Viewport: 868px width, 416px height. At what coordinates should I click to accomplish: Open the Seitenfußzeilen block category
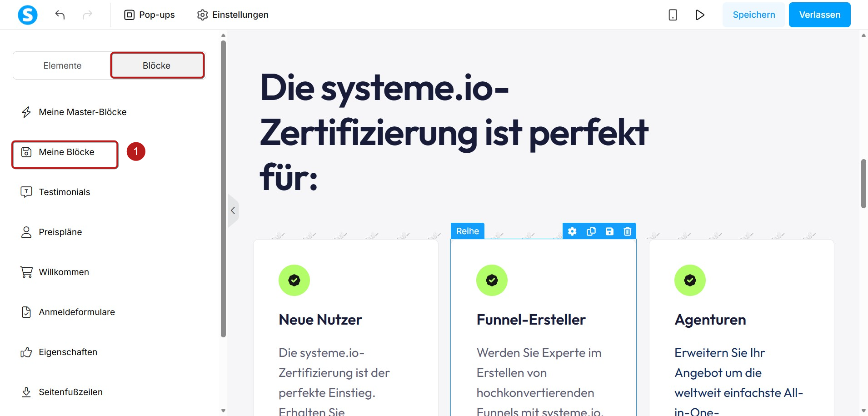point(61,392)
